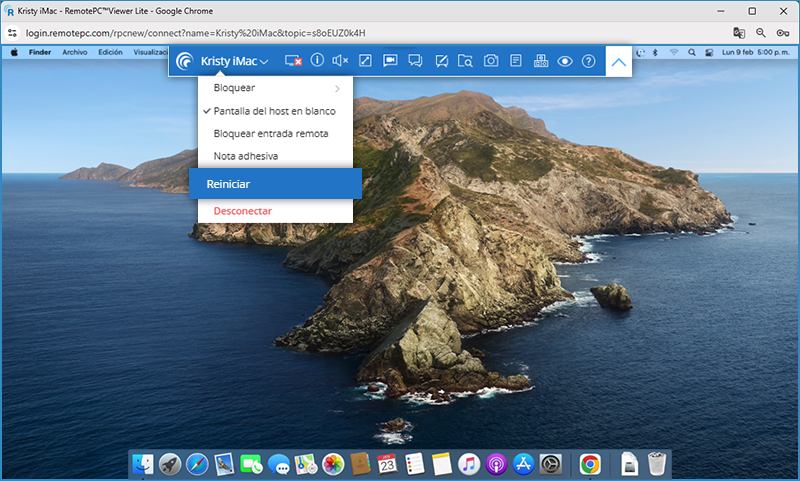Open Finder from the dock

pyautogui.click(x=143, y=464)
